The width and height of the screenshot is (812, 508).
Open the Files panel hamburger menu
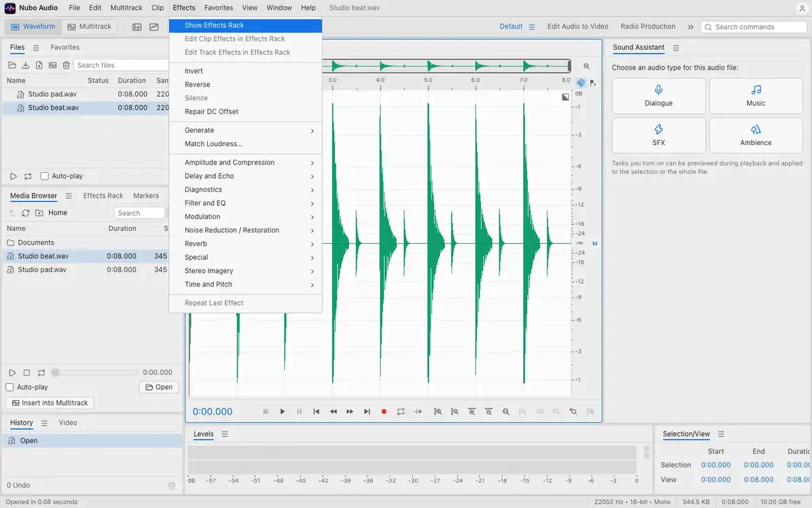pyautogui.click(x=36, y=47)
